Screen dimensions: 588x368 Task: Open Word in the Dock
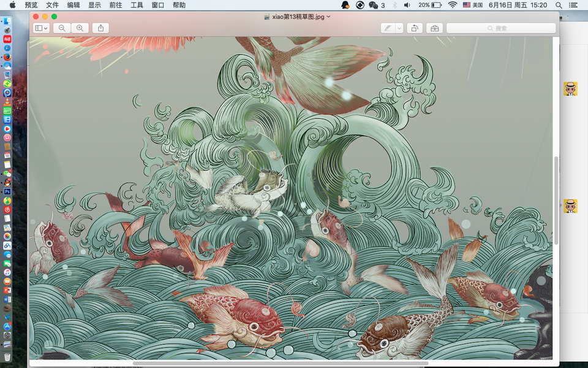(x=7, y=299)
